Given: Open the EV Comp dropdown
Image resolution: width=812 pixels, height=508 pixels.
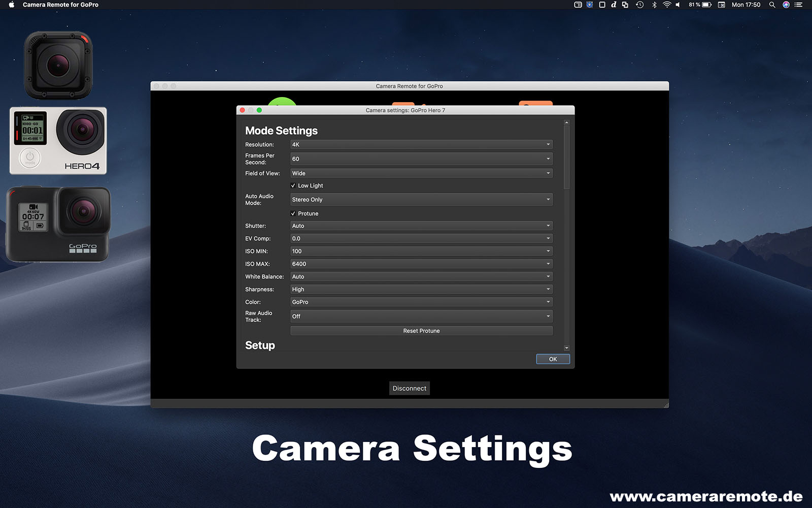Looking at the screenshot, I should pyautogui.click(x=421, y=238).
